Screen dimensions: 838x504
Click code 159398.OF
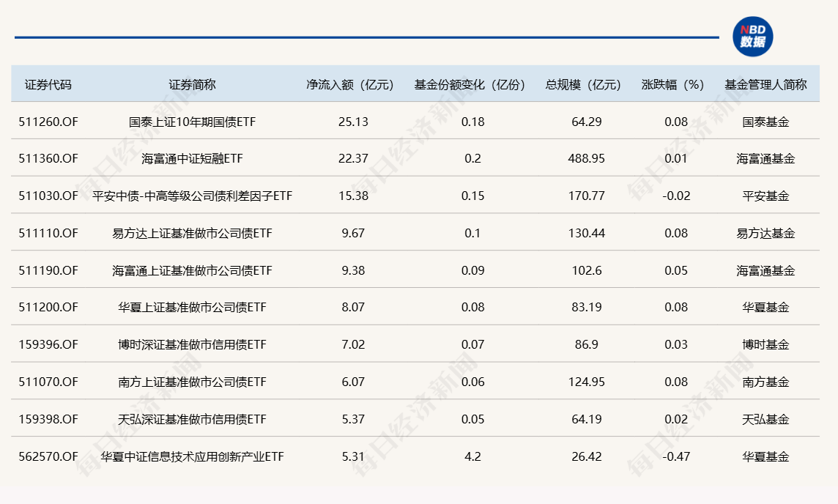48,420
